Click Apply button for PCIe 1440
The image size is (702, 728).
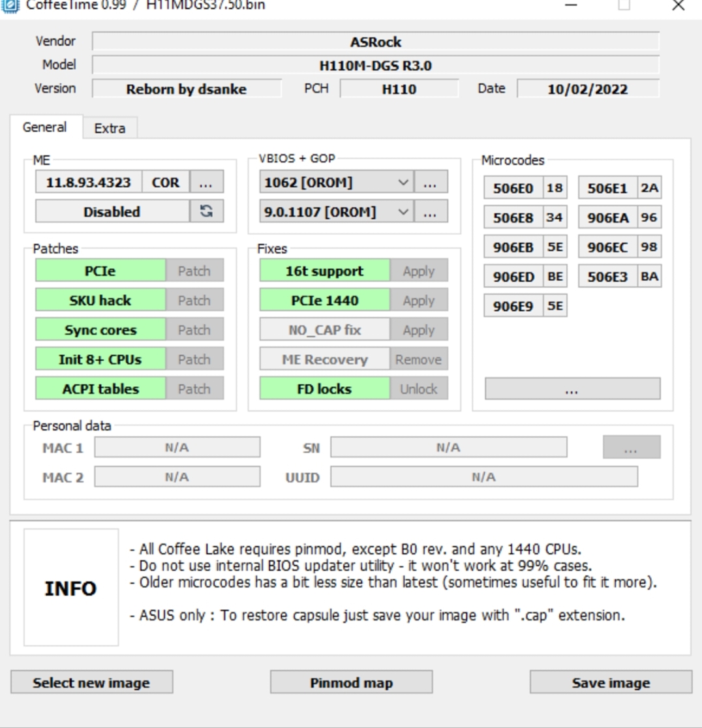click(419, 300)
